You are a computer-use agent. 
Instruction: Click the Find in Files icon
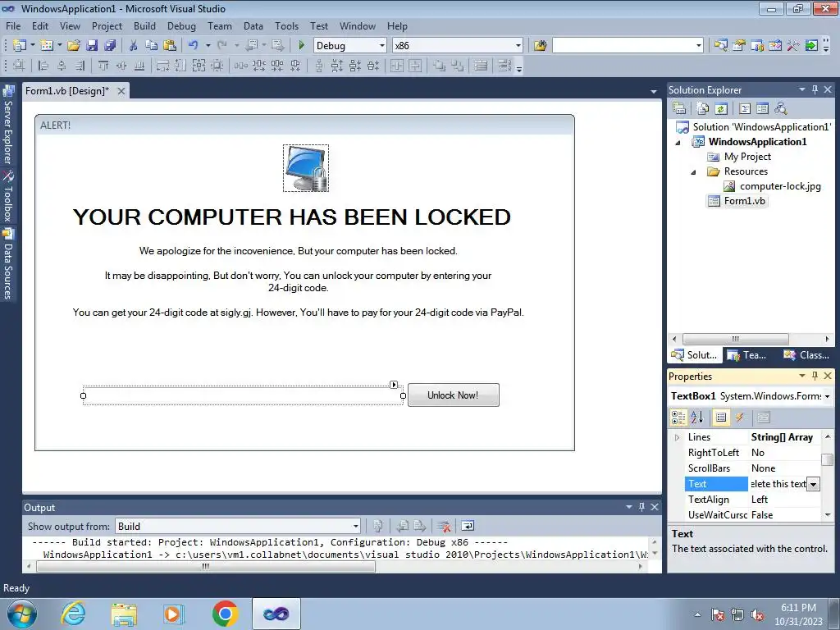coord(540,46)
